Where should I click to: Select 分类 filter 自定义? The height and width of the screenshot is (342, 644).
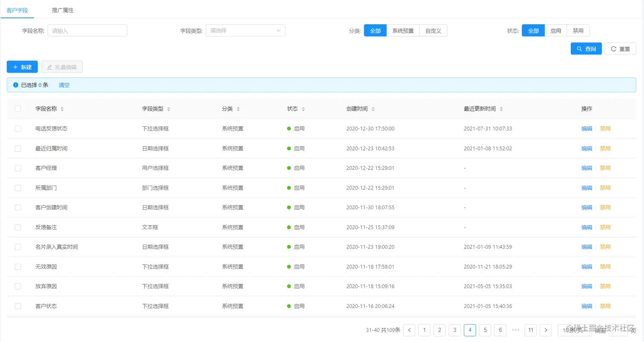(433, 31)
